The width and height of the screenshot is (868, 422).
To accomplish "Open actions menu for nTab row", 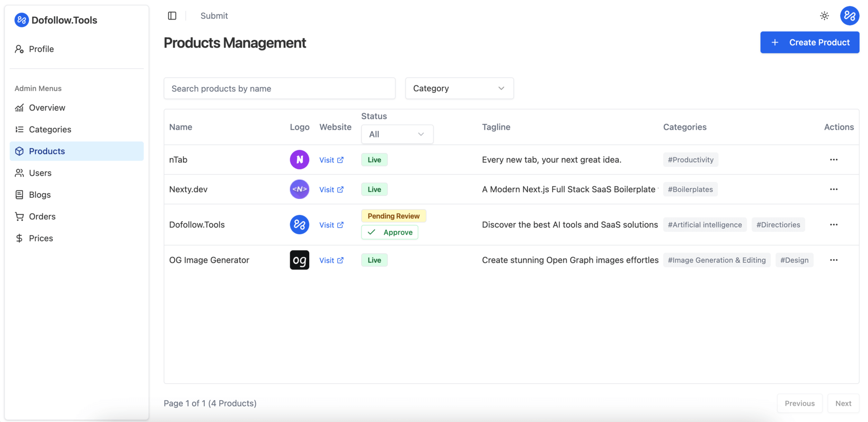I will click(834, 160).
